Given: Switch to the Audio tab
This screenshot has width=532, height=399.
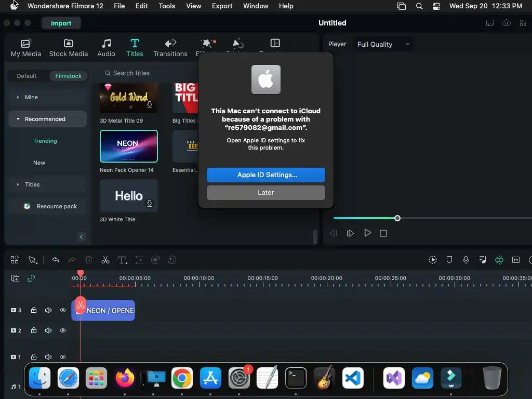Looking at the screenshot, I should [x=106, y=48].
